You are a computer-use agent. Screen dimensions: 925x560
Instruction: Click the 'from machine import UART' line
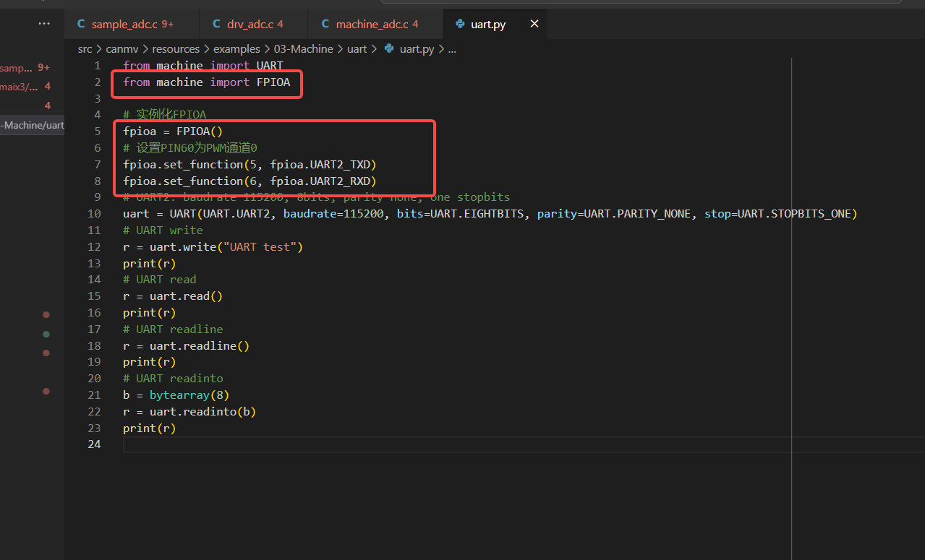click(203, 66)
